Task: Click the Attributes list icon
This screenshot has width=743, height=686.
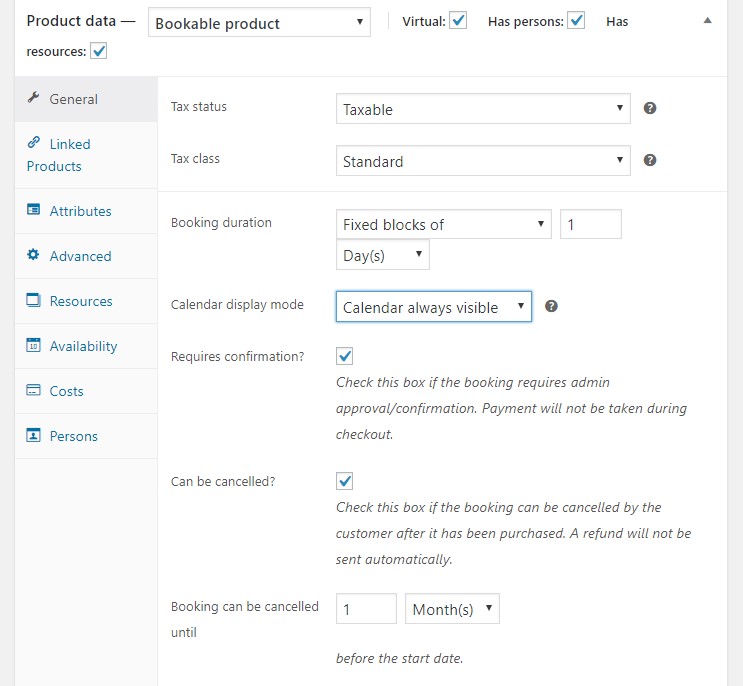Action: click(x=33, y=209)
